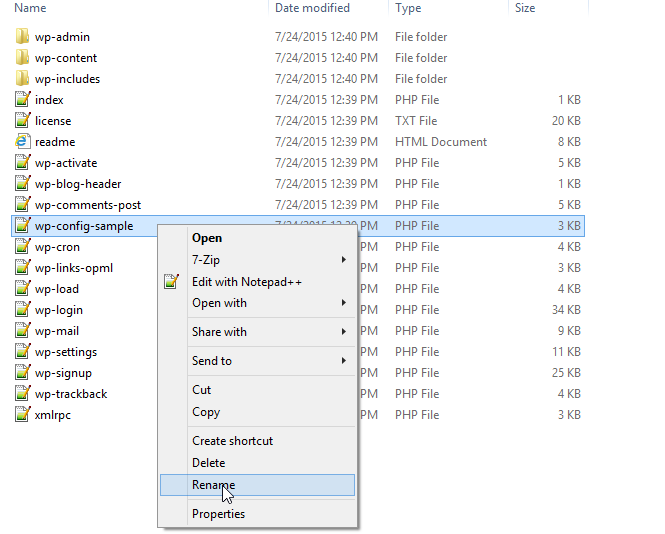665x534 pixels.
Task: Sort by the Name column header
Action: (30, 8)
